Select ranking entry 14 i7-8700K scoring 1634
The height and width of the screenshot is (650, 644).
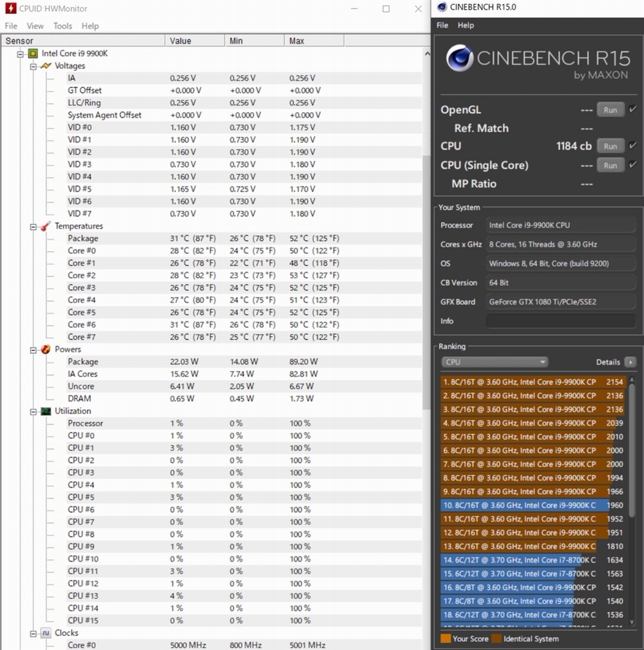coord(533,560)
